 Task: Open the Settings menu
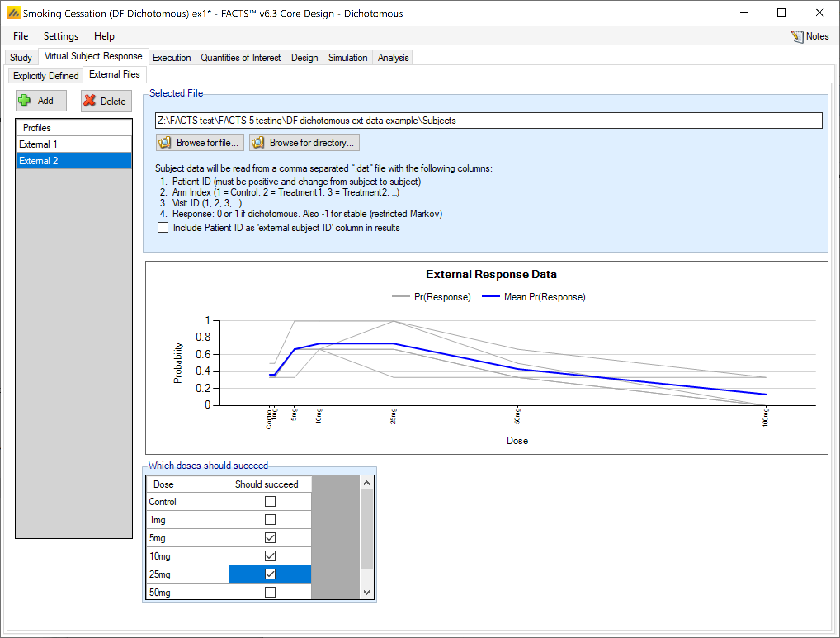coord(61,36)
